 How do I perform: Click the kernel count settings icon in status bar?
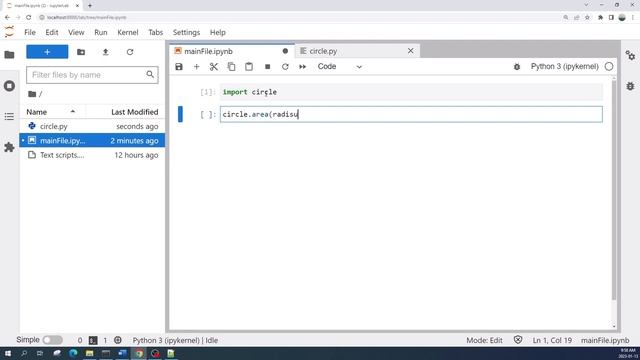point(118,340)
